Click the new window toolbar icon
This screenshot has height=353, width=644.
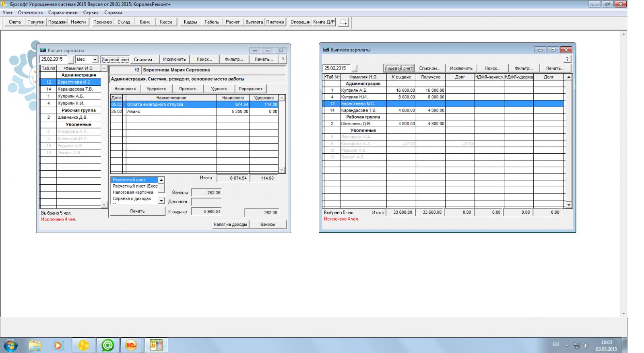pyautogui.click(x=343, y=22)
